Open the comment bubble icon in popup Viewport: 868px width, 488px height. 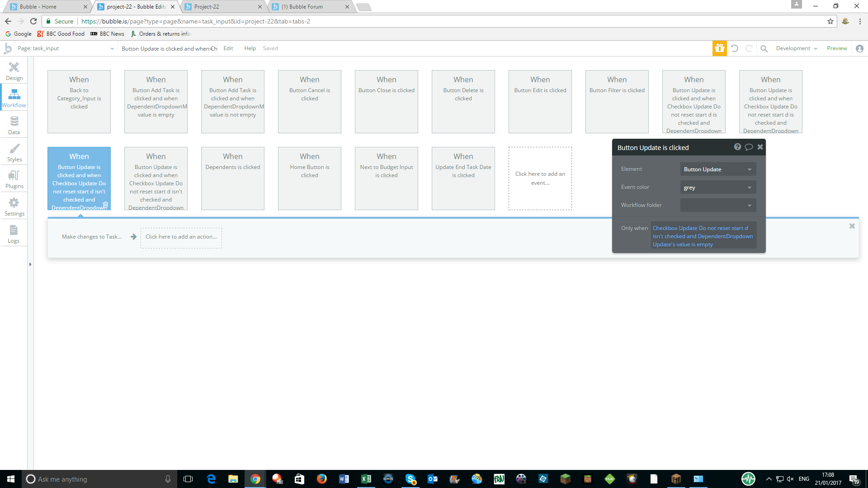pyautogui.click(x=749, y=147)
